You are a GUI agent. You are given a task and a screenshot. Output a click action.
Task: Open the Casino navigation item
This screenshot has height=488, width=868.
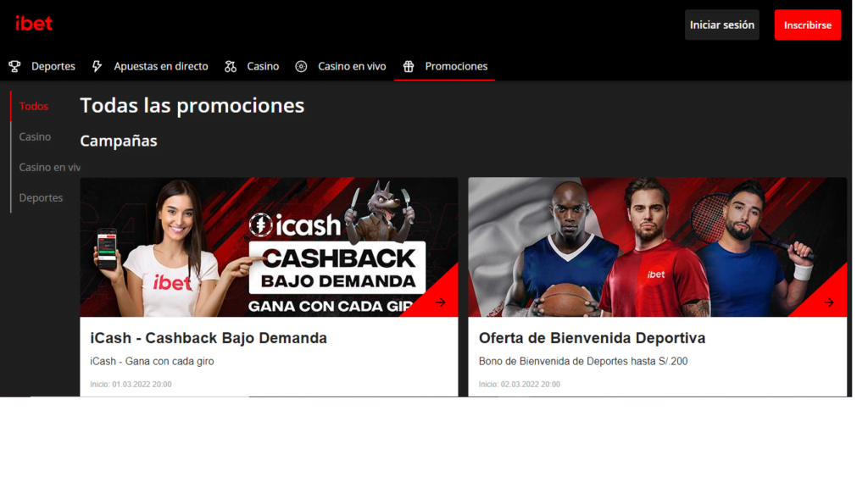[x=263, y=66]
